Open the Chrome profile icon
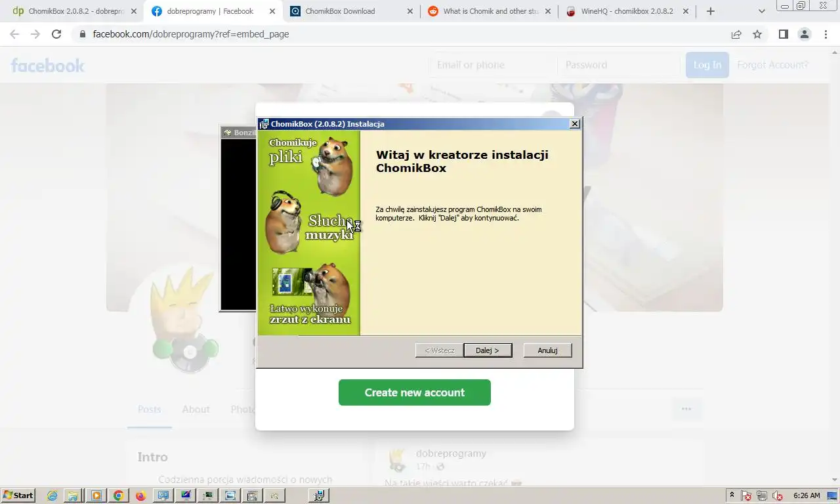This screenshot has height=504, width=840. pyautogui.click(x=805, y=34)
